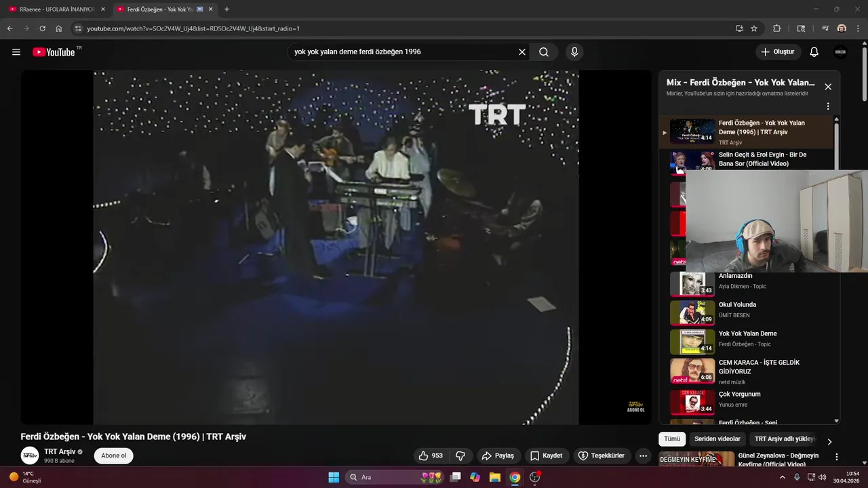This screenshot has width=868, height=488.
Task: Open Okul Yolunda thumbnail
Action: [692, 312]
